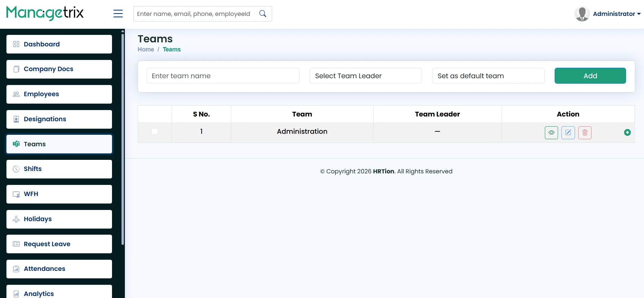Open the Set as default team dropdown
Image resolution: width=644 pixels, height=298 pixels.
click(x=488, y=76)
